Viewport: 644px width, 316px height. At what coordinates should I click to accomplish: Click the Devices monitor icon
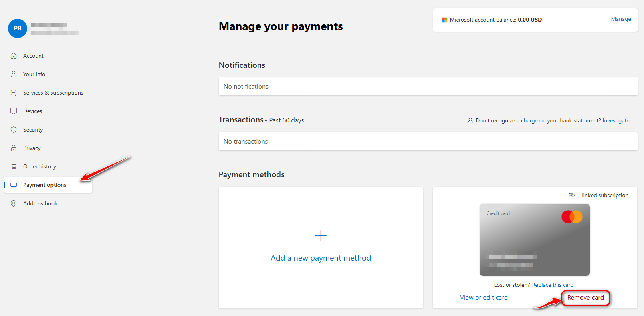pos(14,111)
